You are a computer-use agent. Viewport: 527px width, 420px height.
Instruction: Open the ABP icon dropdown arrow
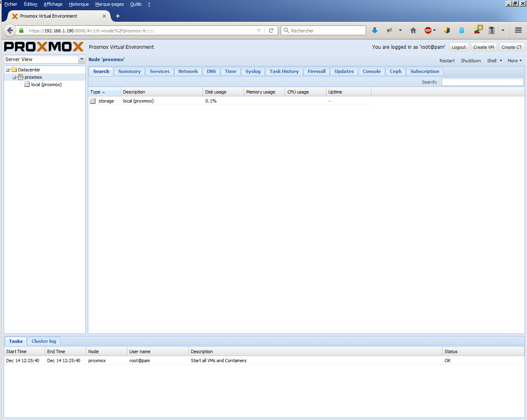click(435, 30)
